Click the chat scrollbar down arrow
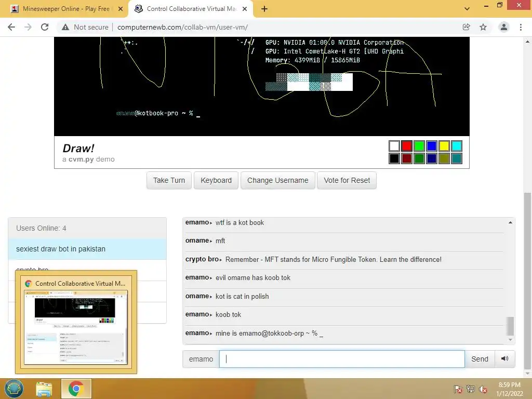 click(510, 340)
